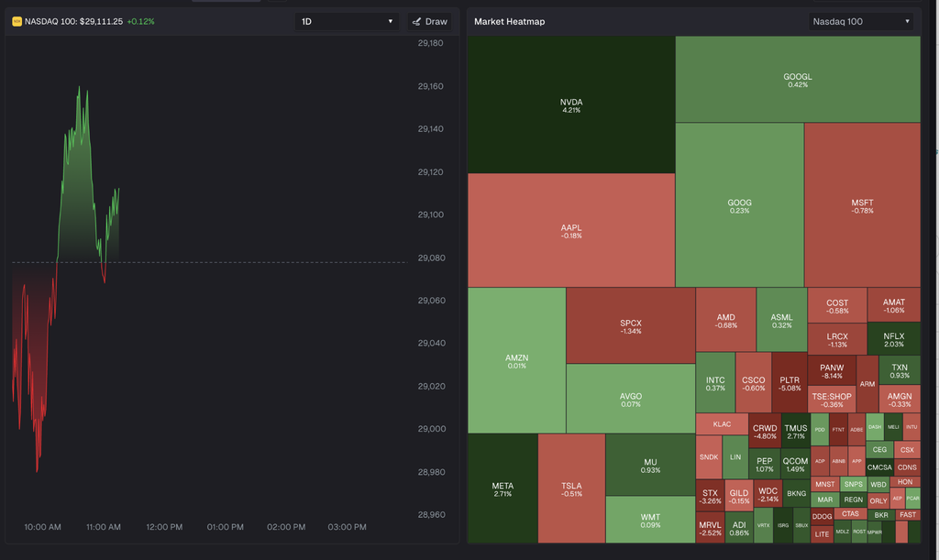
Task: Select the AMZN heatmap tile
Action: pos(517,360)
